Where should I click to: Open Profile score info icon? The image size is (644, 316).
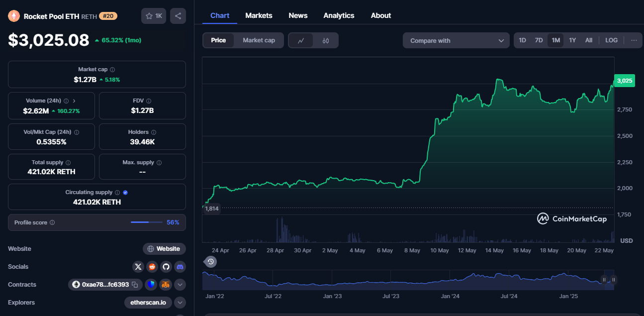pos(52,222)
